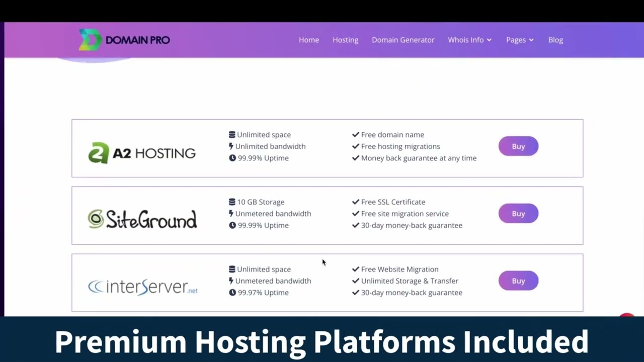Click the A2 Hosting logo
This screenshot has height=362, width=644.
point(142,153)
